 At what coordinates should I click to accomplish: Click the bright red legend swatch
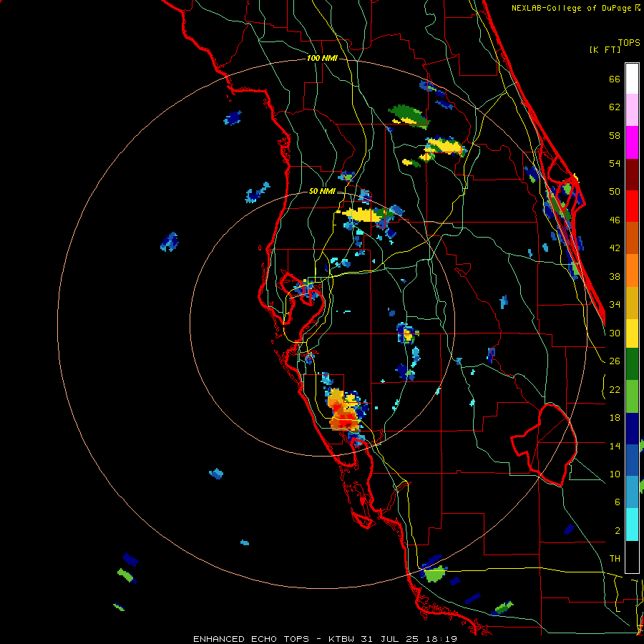[632, 206]
